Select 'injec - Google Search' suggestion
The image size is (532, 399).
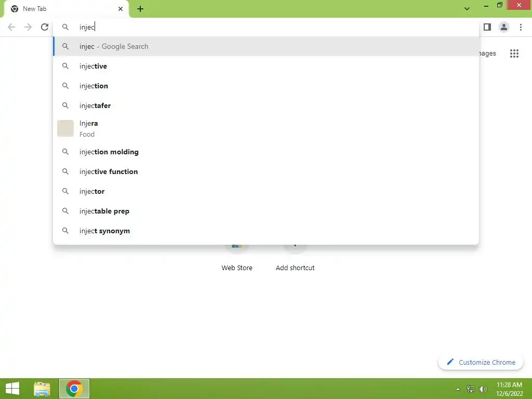click(x=266, y=46)
